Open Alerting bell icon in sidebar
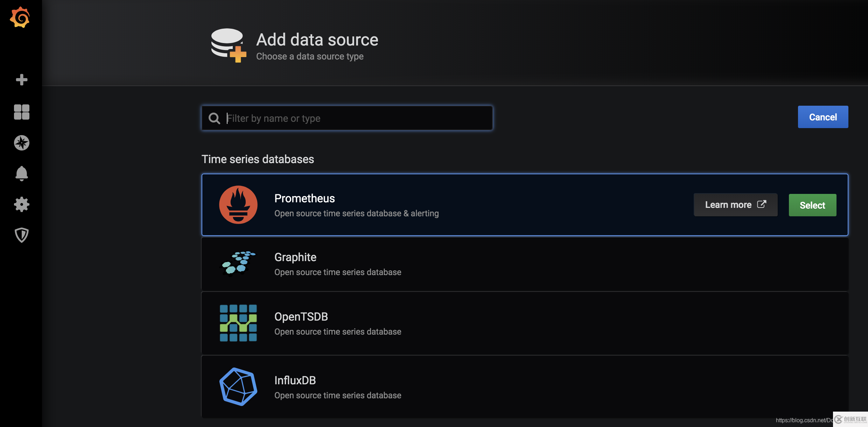Viewport: 868px width, 427px height. coord(21,174)
